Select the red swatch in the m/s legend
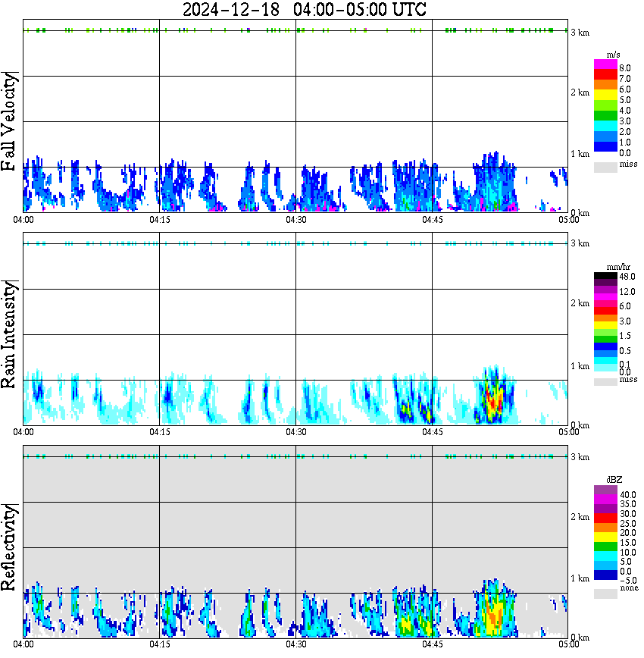Screen dimensions: 644x658 605,74
